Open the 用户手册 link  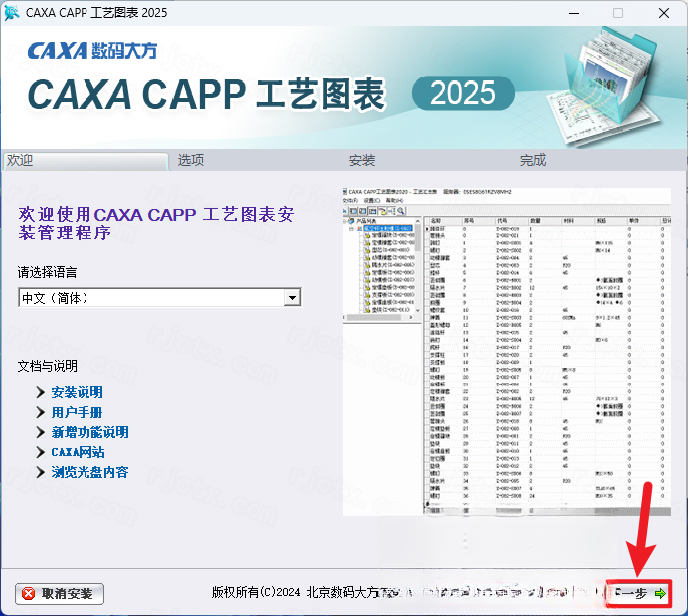click(78, 412)
